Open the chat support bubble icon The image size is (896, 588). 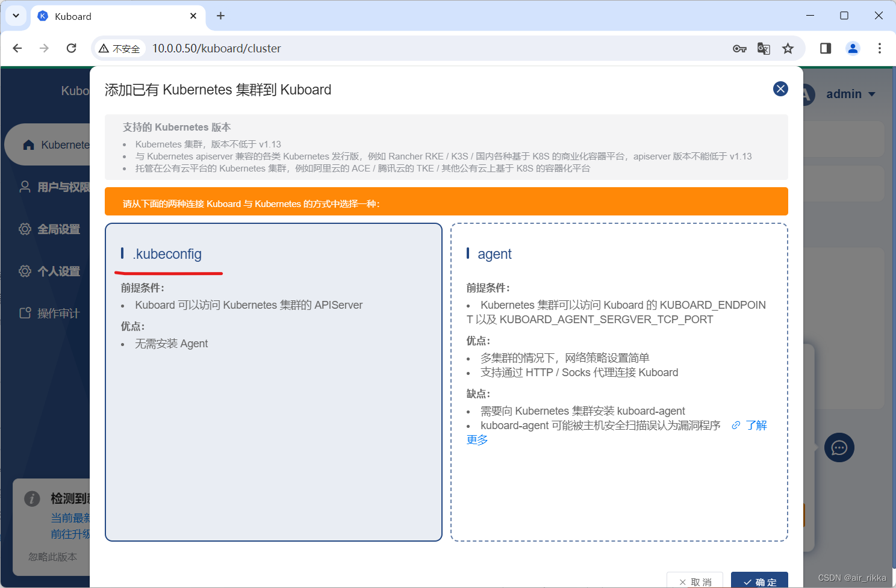tap(839, 448)
